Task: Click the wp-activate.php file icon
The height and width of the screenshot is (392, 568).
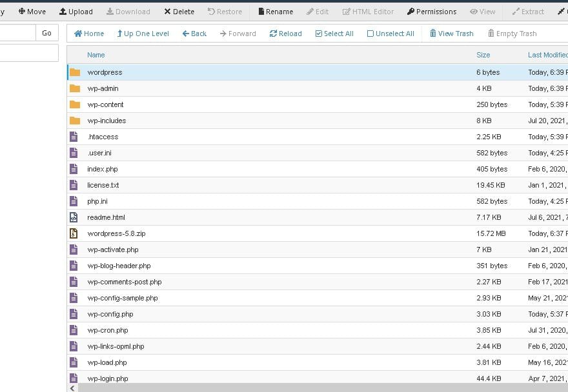Action: click(74, 250)
